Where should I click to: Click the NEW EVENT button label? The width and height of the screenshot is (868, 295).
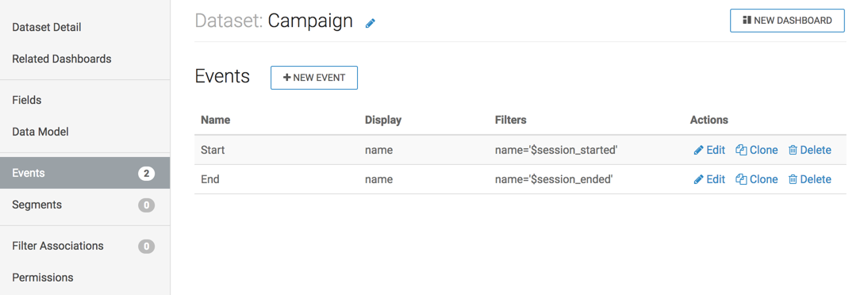(x=320, y=78)
